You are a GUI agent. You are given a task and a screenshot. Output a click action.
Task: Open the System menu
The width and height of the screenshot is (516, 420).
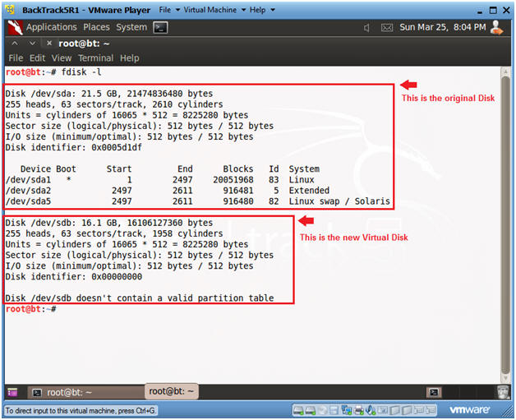[x=131, y=27]
